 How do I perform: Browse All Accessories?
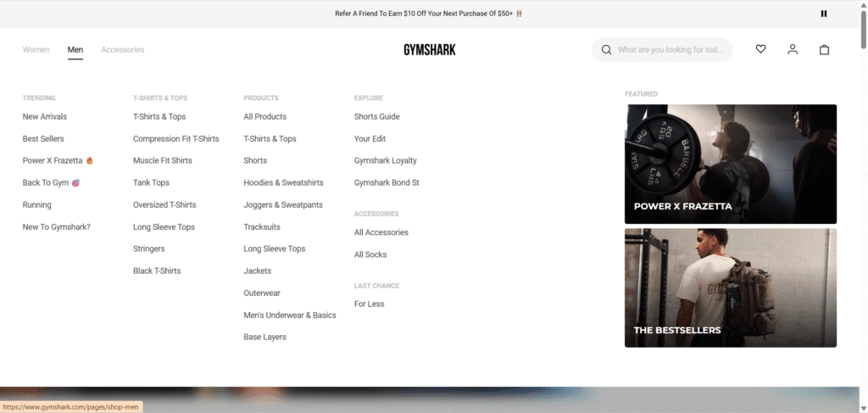[381, 232]
